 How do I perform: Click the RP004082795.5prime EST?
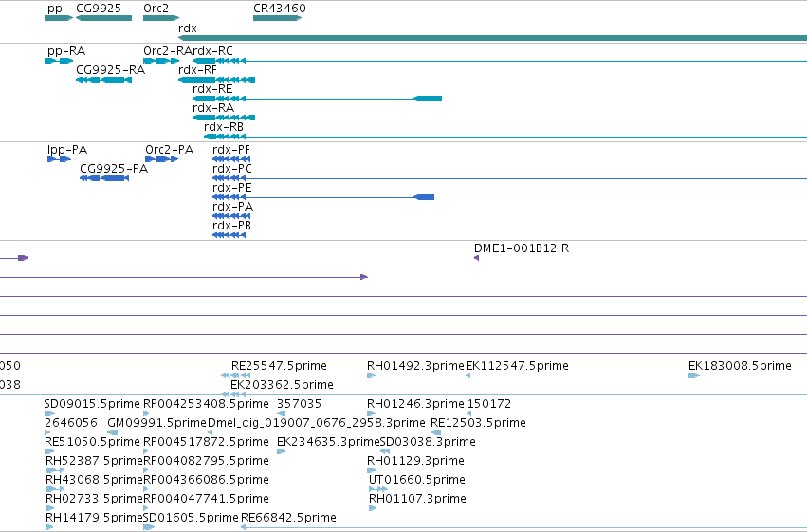pos(146,470)
